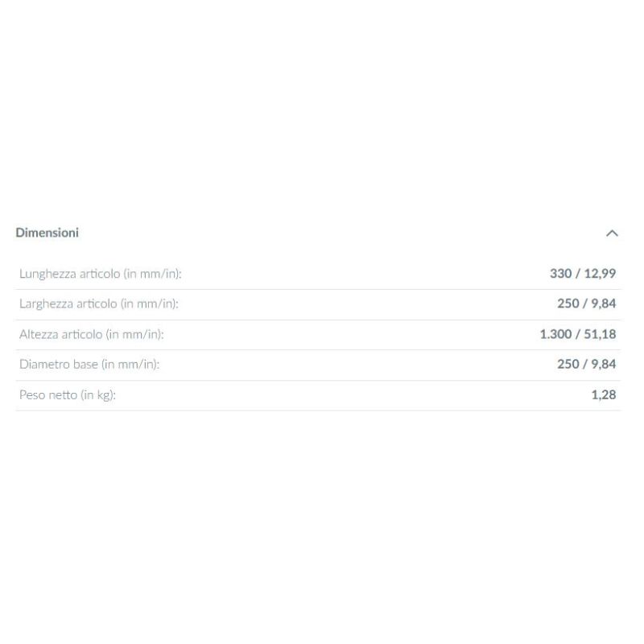Screen dimensions: 644x644
Task: Click (in mm/in) beside Diametro base
Action: [130, 365]
